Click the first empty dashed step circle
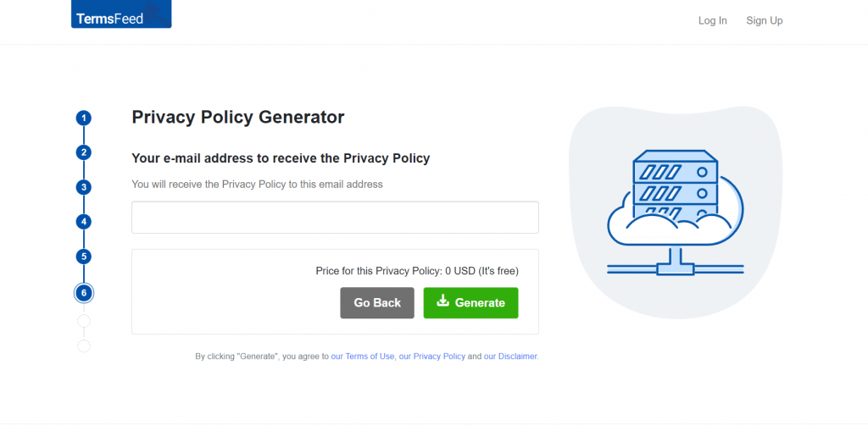Screen dimensions: 868x431 [84, 321]
